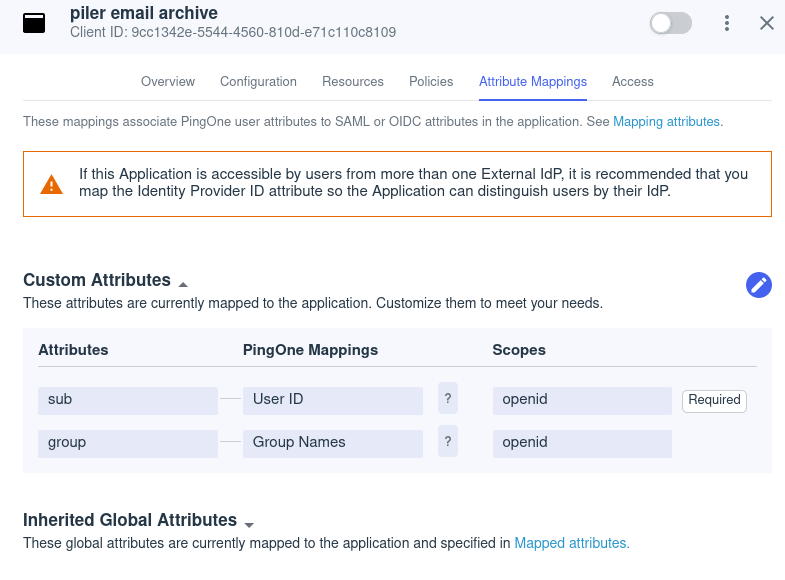Open the Configuration tab
Viewport: 785px width, 580px height.
point(258,82)
